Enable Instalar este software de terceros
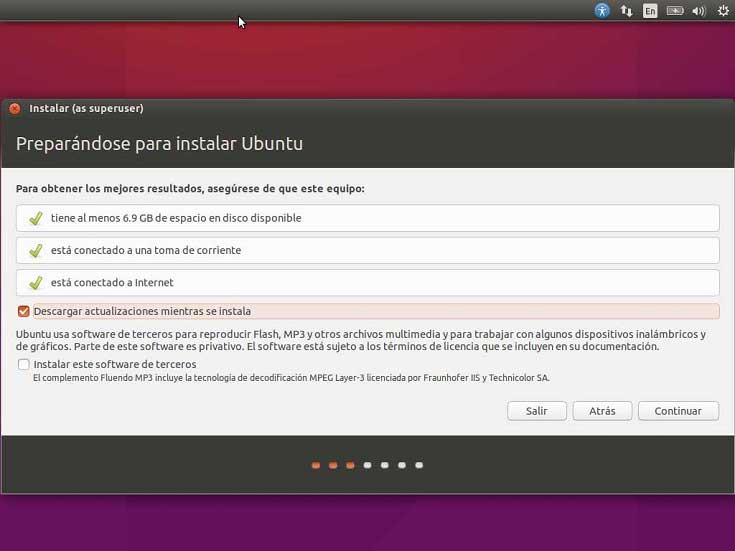 pos(23,364)
